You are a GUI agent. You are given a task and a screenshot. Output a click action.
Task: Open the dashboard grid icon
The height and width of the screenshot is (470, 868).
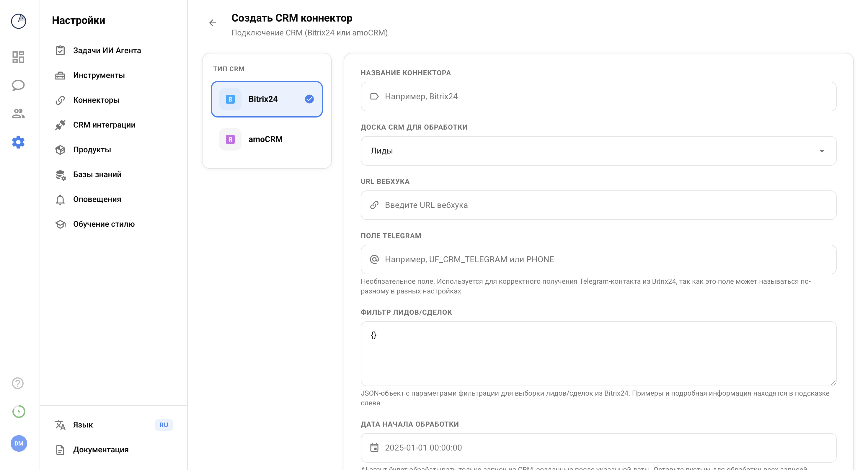coord(18,57)
